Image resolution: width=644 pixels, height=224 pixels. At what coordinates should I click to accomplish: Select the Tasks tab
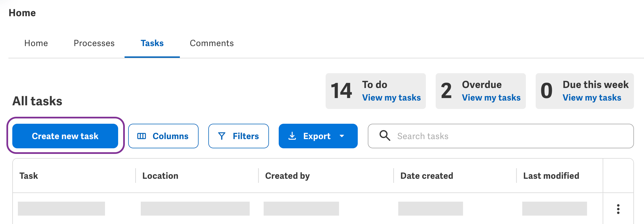tap(152, 43)
